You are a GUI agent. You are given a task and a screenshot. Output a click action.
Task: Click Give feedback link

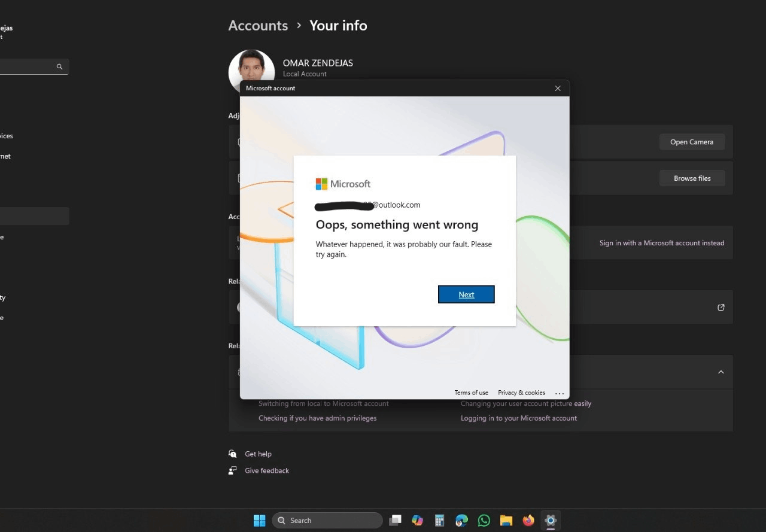point(267,471)
